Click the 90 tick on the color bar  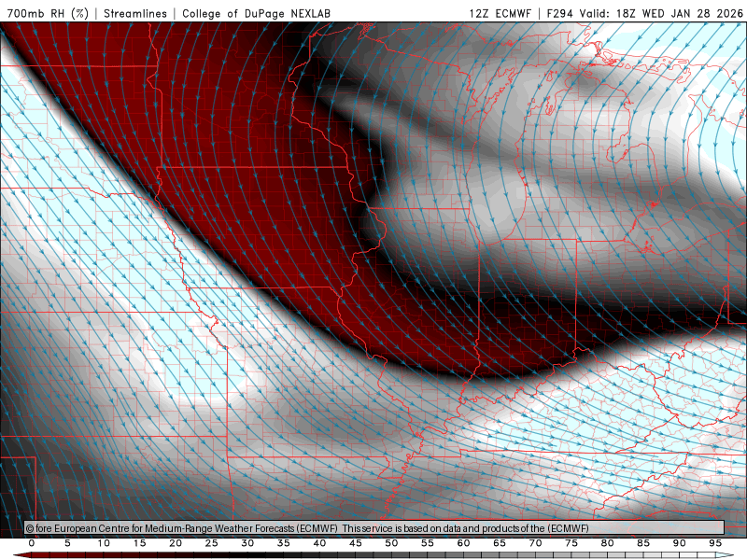point(680,543)
